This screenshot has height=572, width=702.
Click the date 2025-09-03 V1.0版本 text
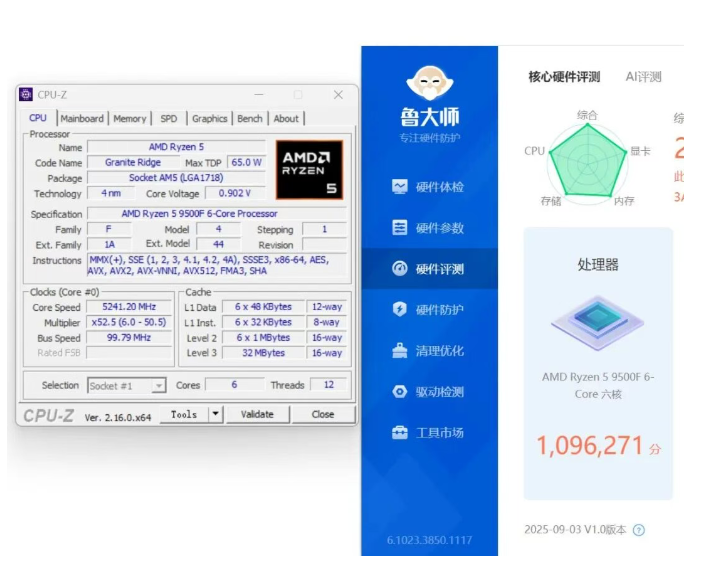coord(575,530)
